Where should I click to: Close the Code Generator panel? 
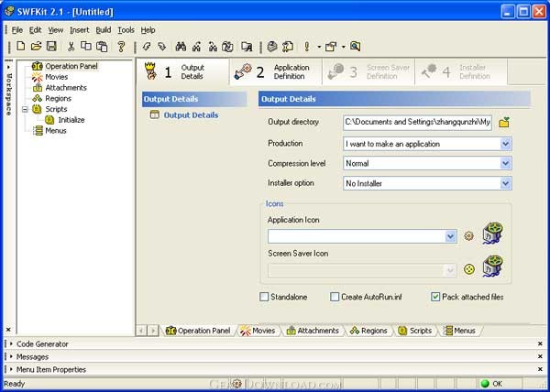tap(540, 344)
